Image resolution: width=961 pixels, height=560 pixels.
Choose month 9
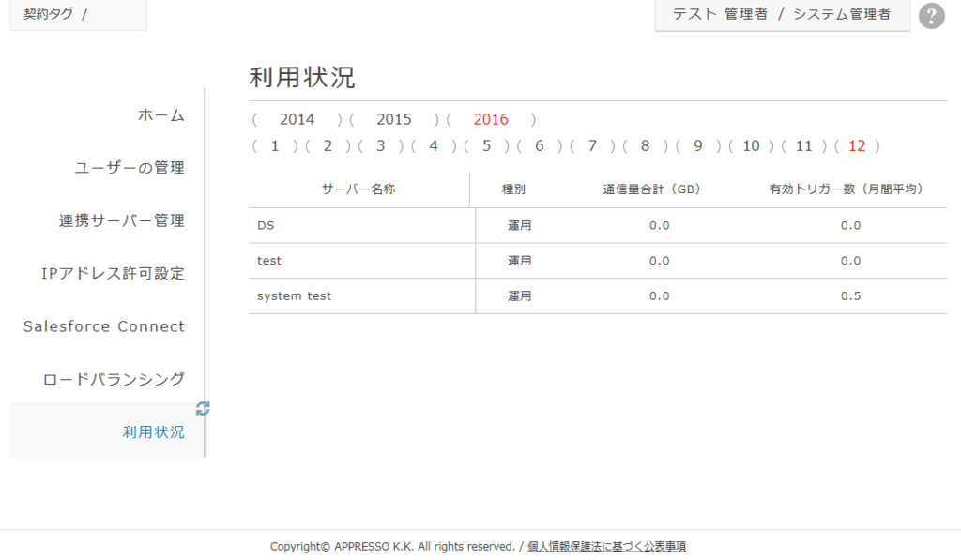click(x=697, y=145)
